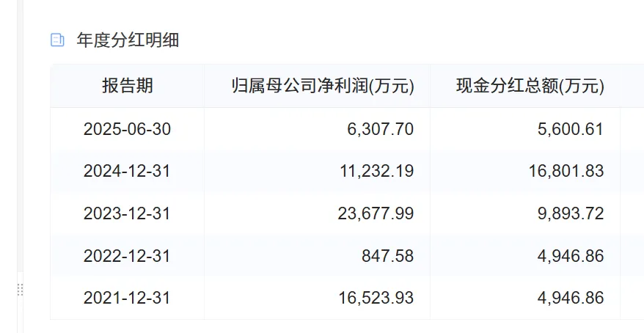Select the 2025-06-30 report date cell
The image size is (644, 333).
[128, 129]
